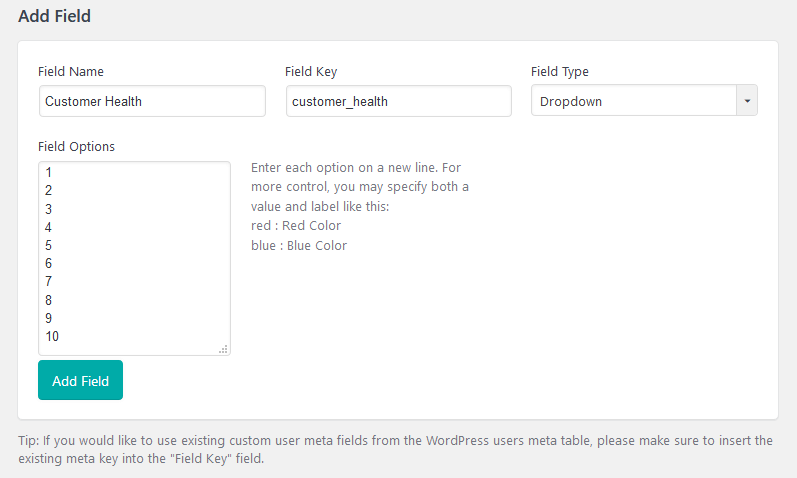Screen dimensions: 797x478
Task: Click inside the Field Options textarea
Action: 134,258
